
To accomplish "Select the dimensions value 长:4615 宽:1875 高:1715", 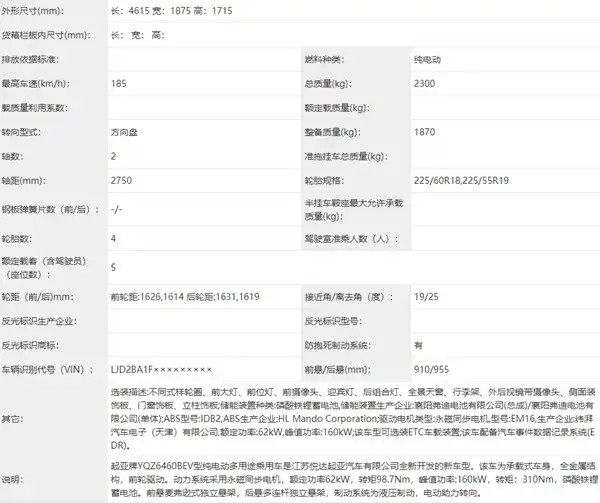I will pyautogui.click(x=171, y=11).
